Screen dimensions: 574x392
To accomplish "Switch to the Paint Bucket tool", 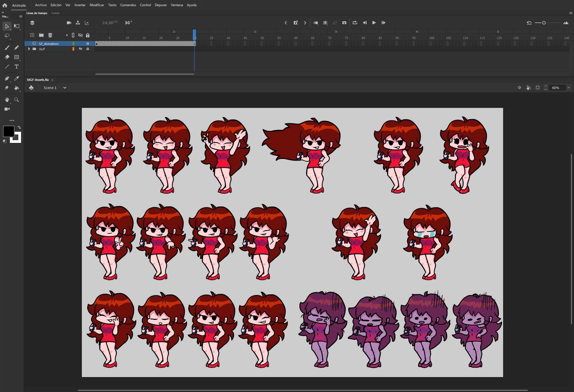I will click(x=17, y=88).
